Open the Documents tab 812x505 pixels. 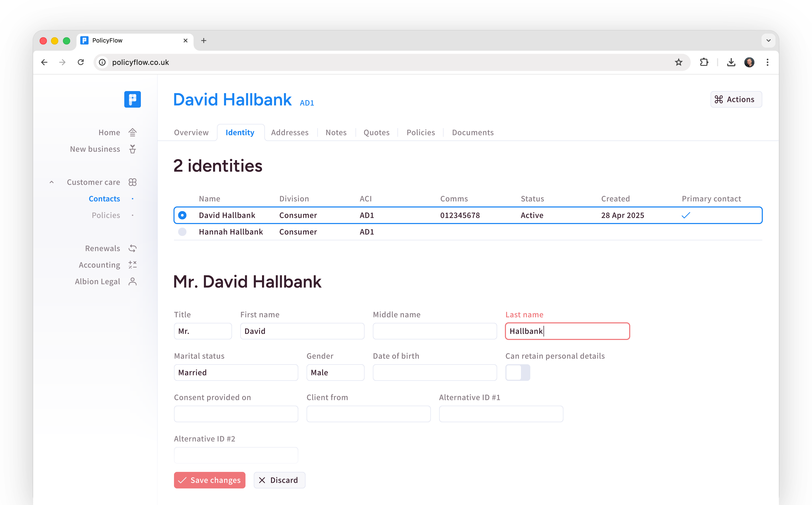(472, 132)
